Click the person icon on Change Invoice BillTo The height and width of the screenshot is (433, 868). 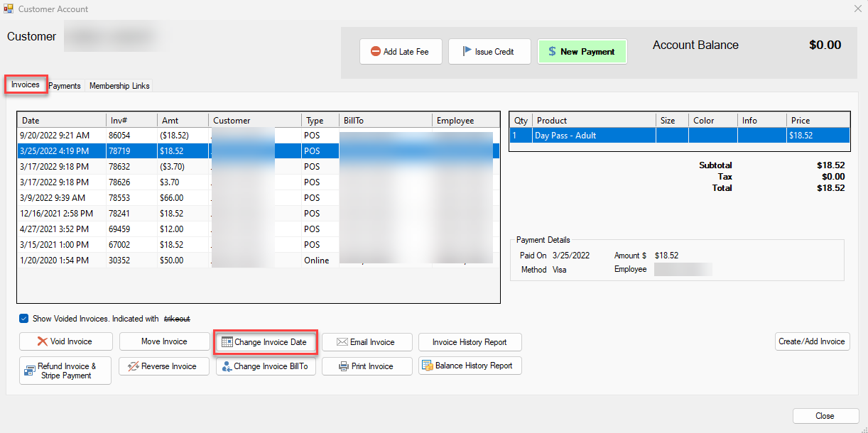coord(227,366)
